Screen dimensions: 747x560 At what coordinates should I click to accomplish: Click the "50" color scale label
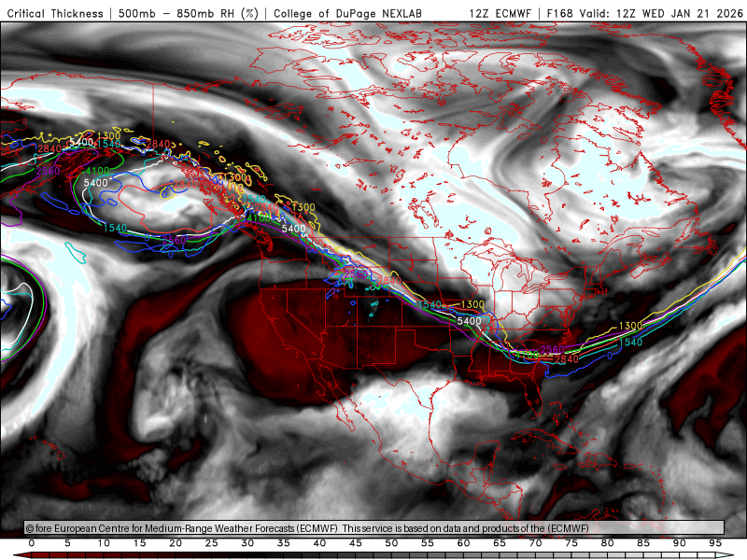(391, 543)
